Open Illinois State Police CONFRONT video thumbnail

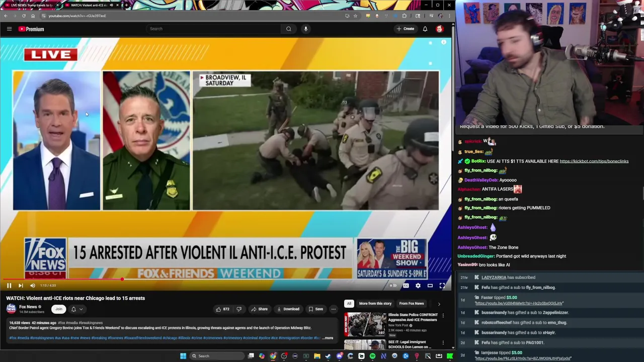[x=365, y=324]
